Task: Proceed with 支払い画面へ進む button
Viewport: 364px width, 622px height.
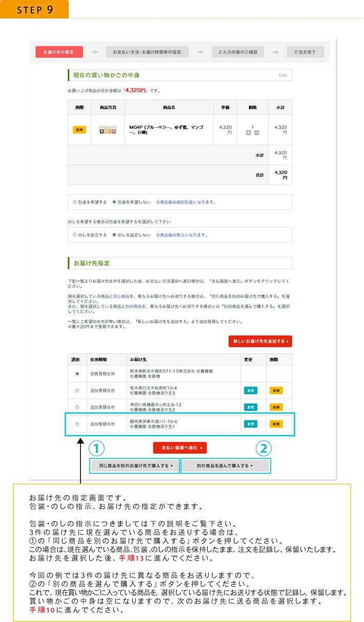Action: click(x=180, y=448)
